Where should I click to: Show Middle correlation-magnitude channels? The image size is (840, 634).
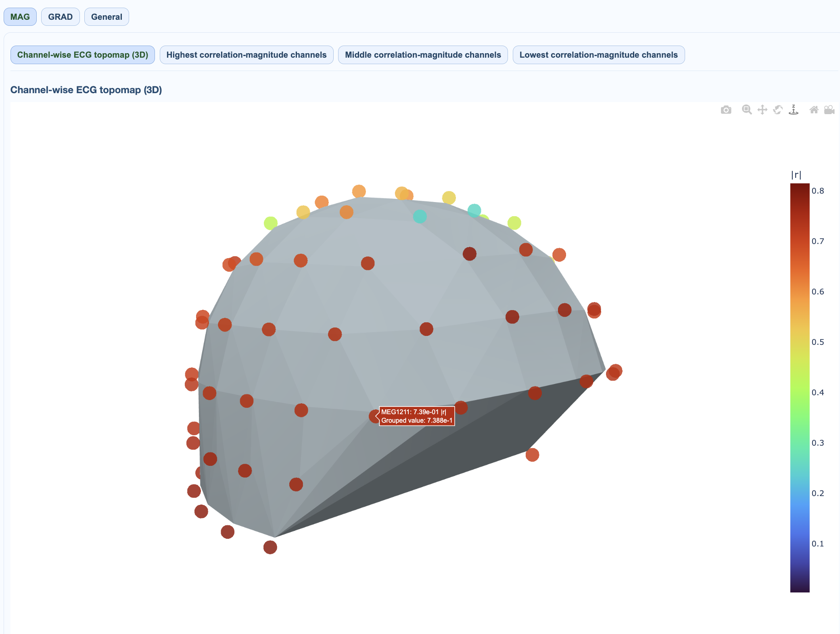pos(423,55)
